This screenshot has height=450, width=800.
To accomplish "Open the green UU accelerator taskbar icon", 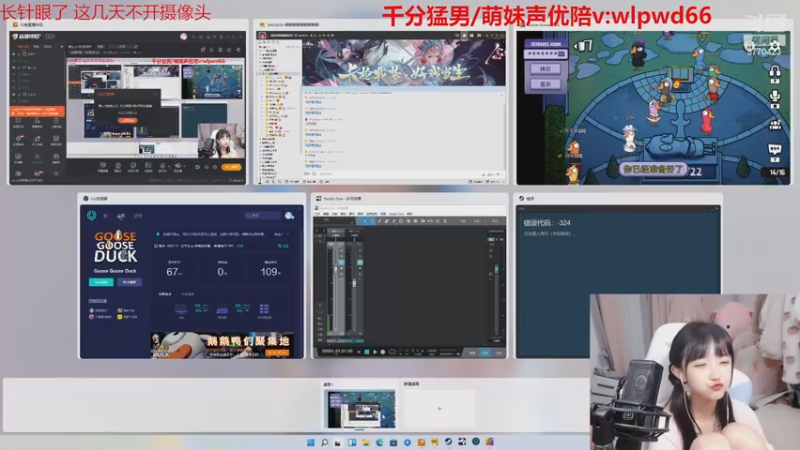I will click(476, 442).
